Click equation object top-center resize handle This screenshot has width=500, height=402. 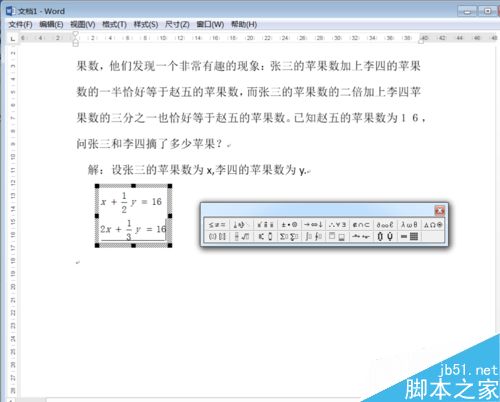click(x=133, y=186)
